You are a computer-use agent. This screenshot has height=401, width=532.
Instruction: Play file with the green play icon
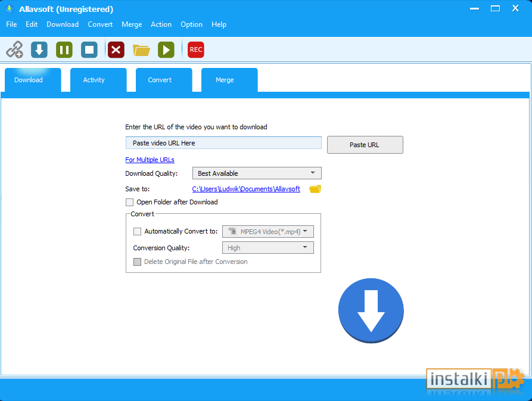166,50
